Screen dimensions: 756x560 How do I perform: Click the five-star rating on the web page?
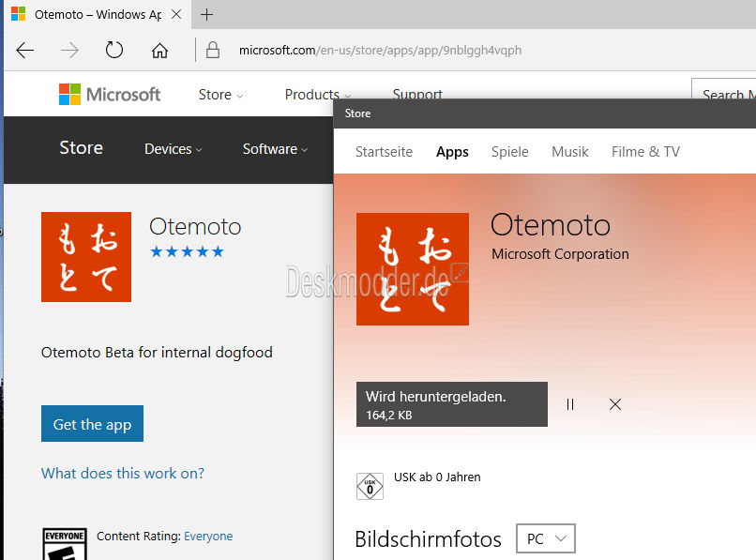click(187, 251)
